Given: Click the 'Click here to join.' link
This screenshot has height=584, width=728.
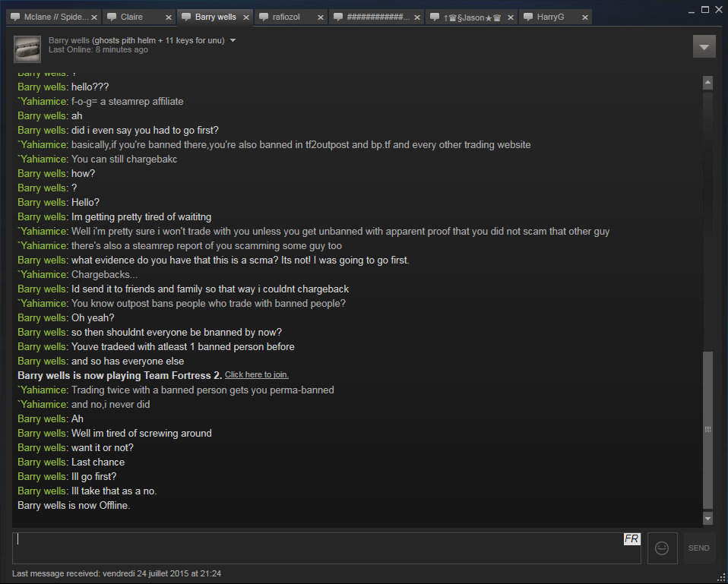Looking at the screenshot, I should pos(257,375).
